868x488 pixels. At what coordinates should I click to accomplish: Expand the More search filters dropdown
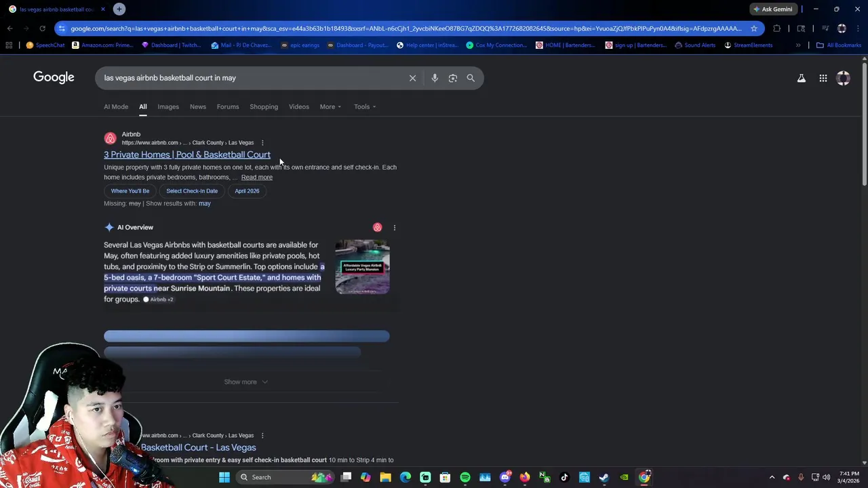(331, 106)
